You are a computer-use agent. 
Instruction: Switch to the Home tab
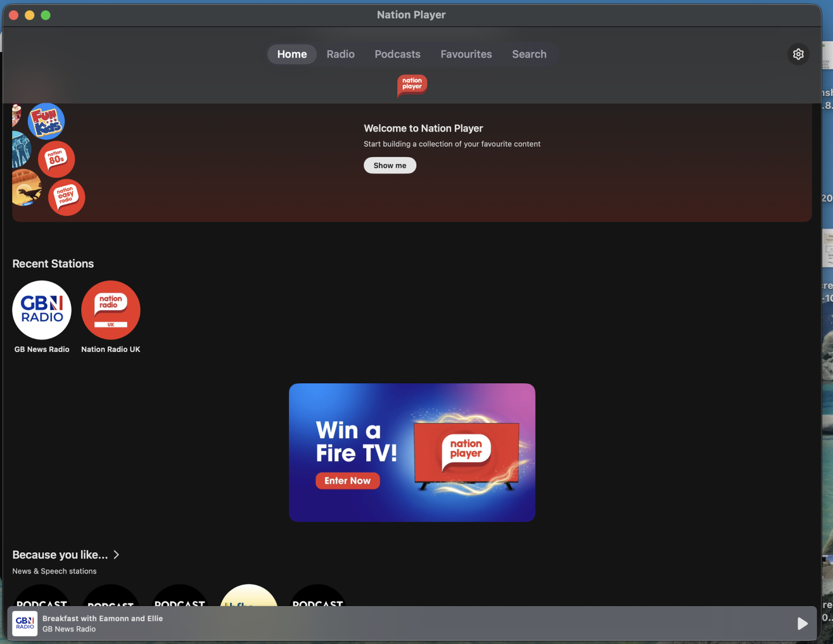coord(292,54)
